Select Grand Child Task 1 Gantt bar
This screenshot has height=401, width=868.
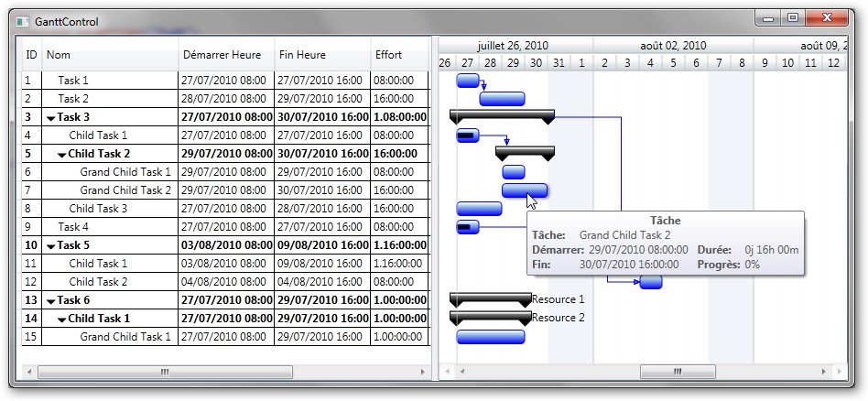[513, 172]
